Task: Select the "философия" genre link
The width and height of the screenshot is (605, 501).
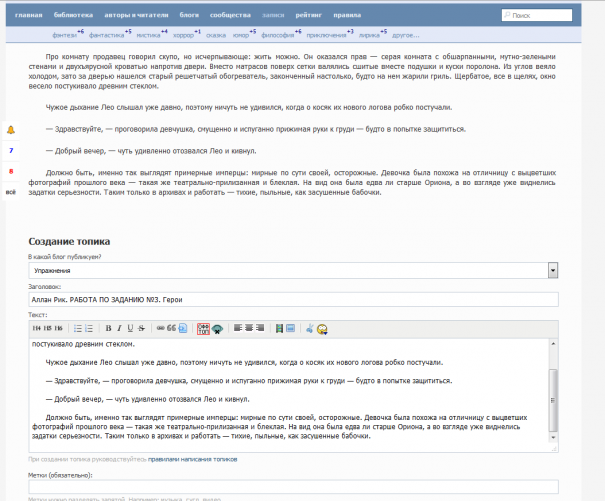Action: pos(275,34)
